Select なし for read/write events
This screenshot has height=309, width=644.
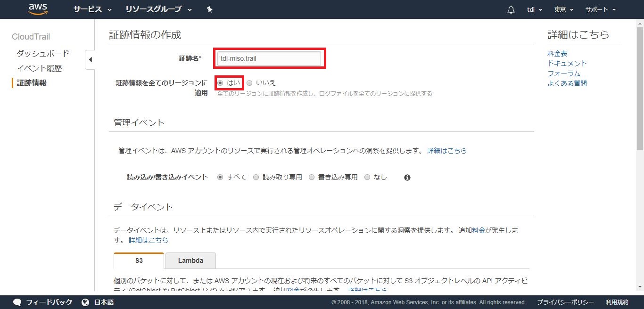click(367, 178)
